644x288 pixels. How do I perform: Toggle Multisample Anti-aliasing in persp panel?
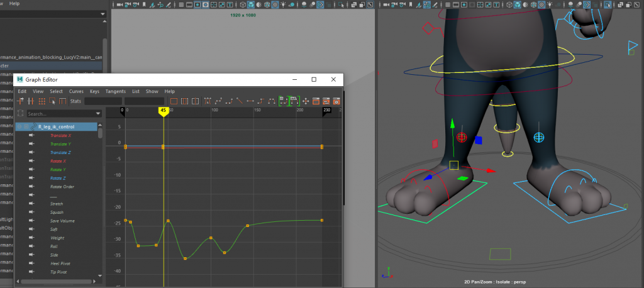click(x=586, y=4)
